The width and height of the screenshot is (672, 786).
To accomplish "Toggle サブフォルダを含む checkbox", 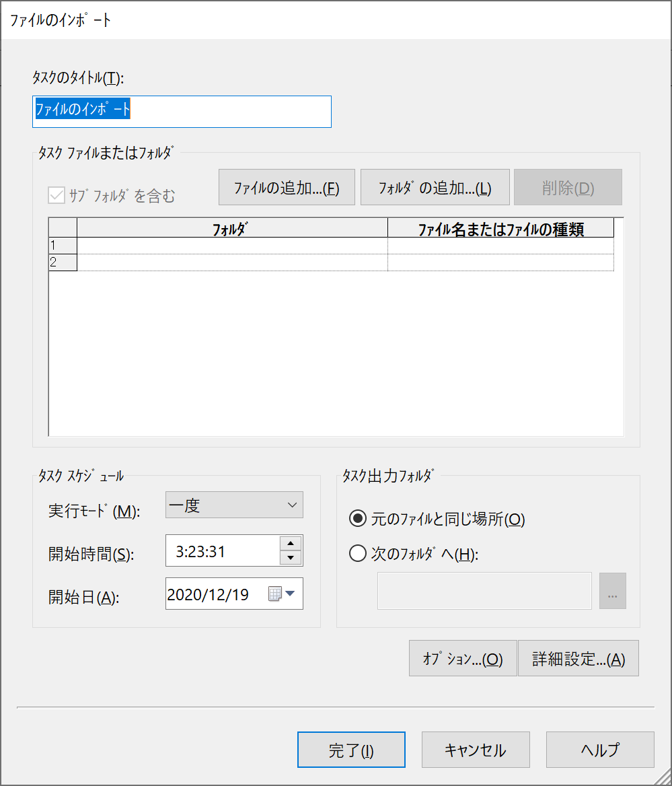I will tap(56, 196).
